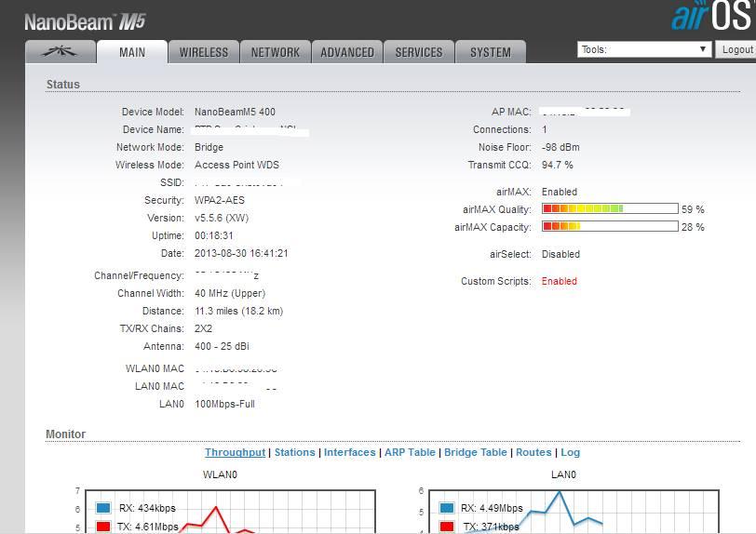This screenshot has width=756, height=534.
Task: Click the airMAX Quality 59 % value
Action: (693, 209)
